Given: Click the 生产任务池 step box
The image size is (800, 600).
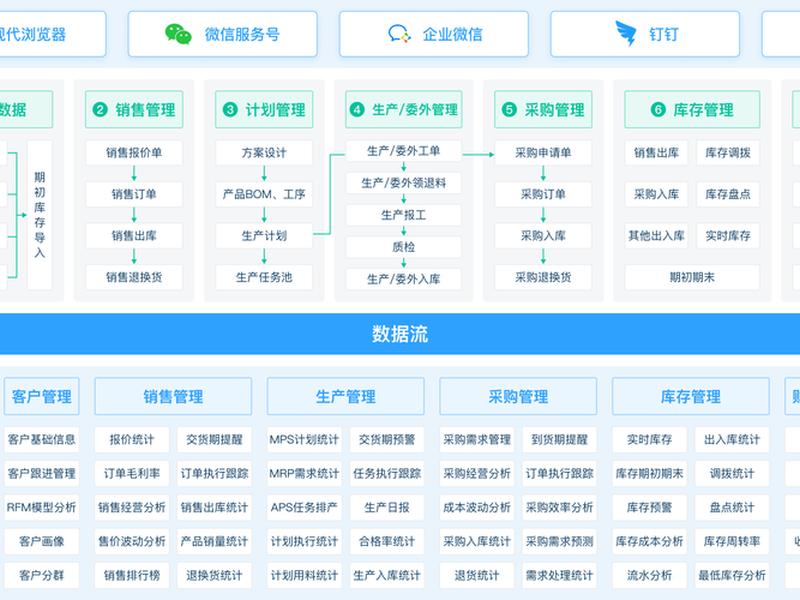Looking at the screenshot, I should [264, 278].
